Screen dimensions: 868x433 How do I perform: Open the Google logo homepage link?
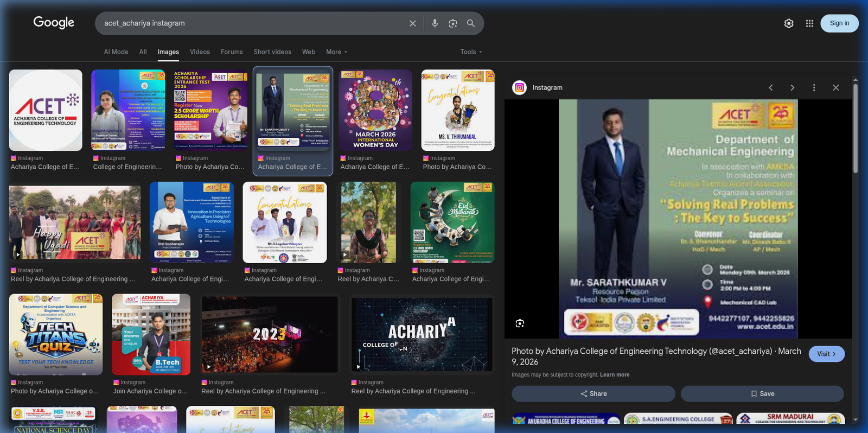click(54, 22)
